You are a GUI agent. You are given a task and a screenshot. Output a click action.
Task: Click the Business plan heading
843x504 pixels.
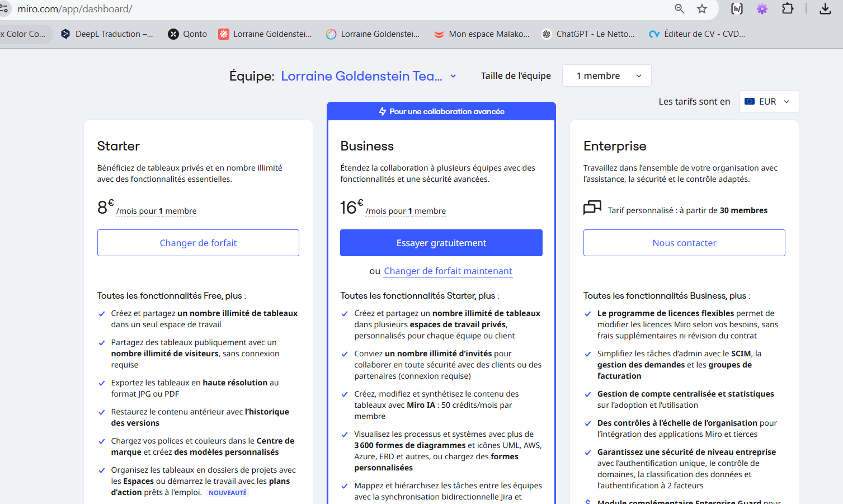tap(367, 146)
